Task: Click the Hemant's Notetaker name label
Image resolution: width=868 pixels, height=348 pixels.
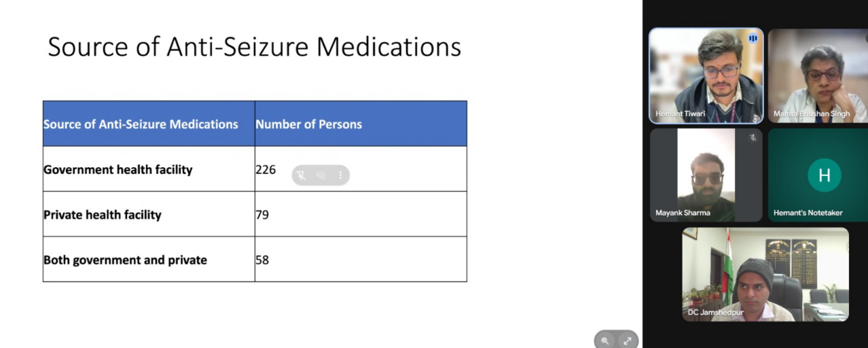Action: point(808,213)
